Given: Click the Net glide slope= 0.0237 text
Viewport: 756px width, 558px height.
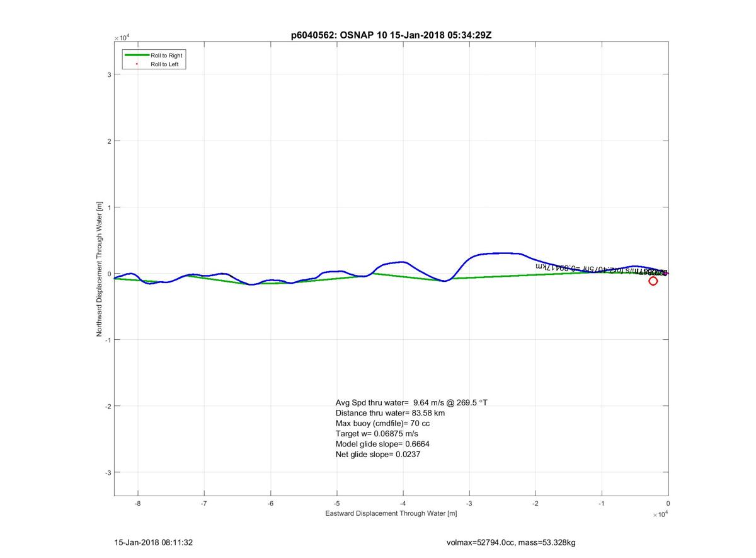Looking at the screenshot, I should point(377,454).
